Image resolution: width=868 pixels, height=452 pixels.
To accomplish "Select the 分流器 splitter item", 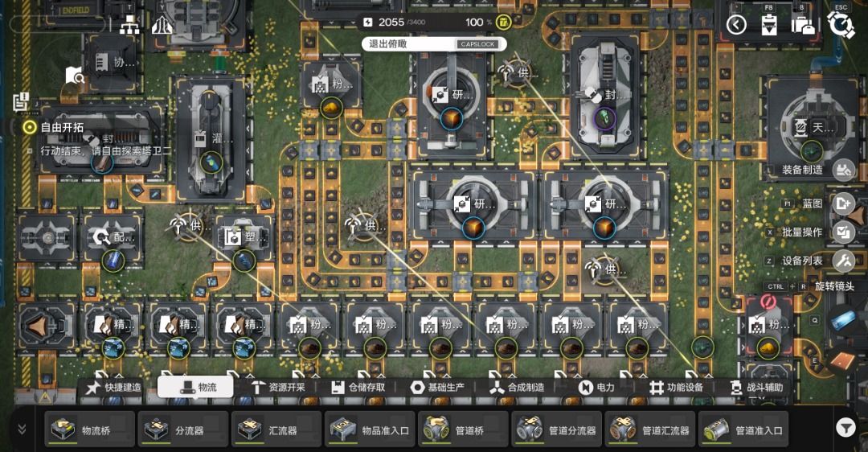I will pos(182,429).
